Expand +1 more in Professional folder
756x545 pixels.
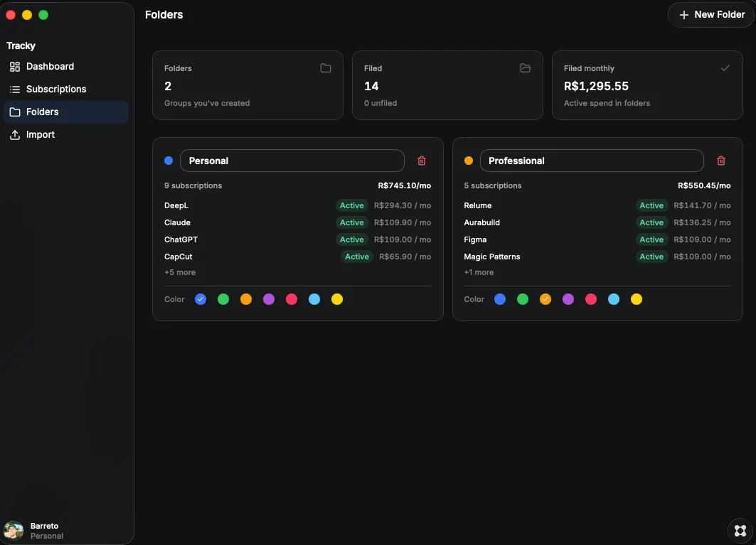[479, 272]
